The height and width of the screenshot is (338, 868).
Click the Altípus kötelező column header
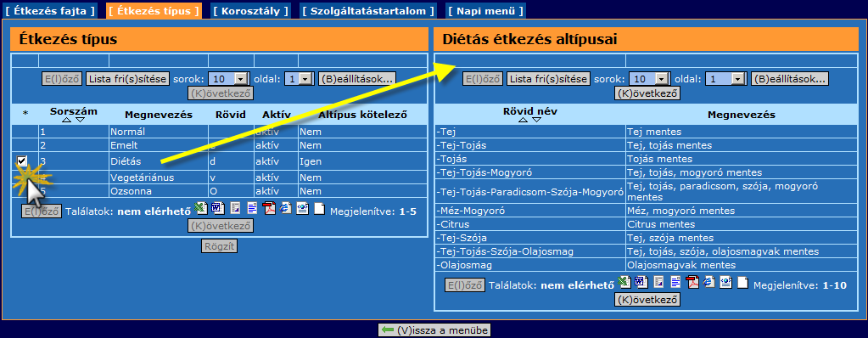pyautogui.click(x=362, y=115)
